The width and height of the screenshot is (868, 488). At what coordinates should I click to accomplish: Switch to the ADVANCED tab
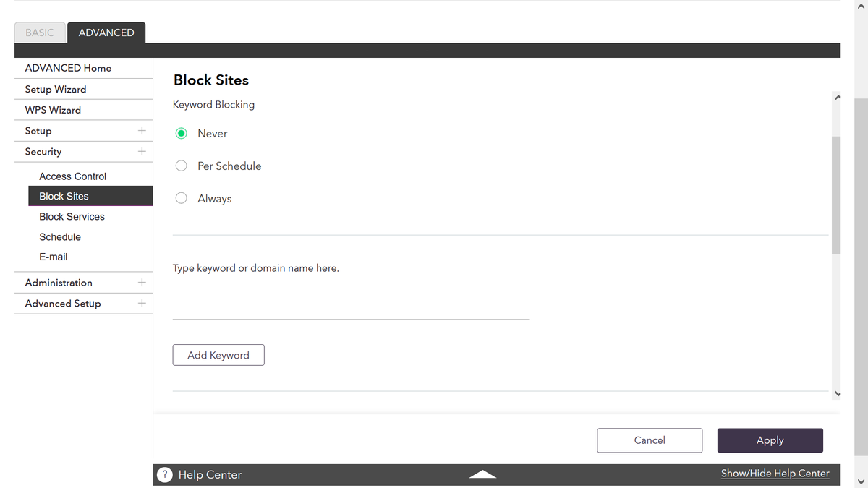106,33
